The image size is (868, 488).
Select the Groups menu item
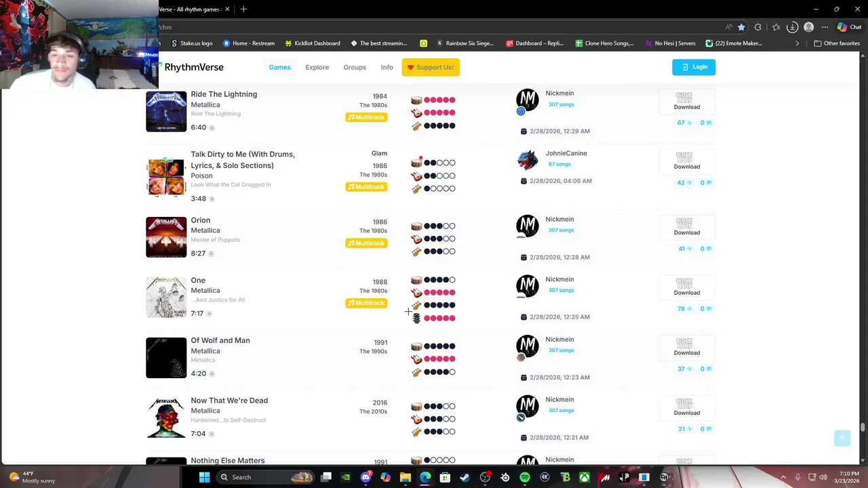[x=355, y=67]
